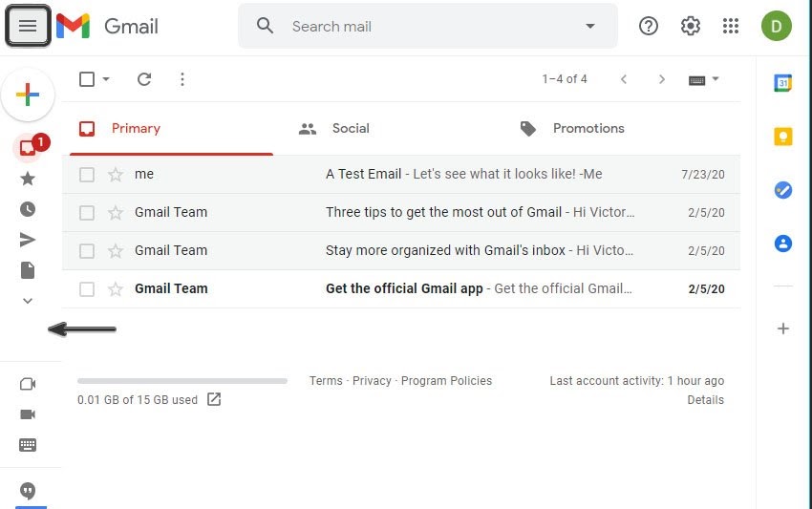Screen dimensions: 812x509
Task: Switch to the Promotions tab
Action: click(x=612, y=128)
